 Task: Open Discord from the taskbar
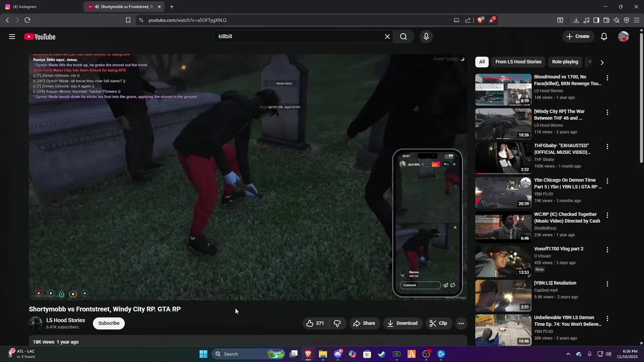[x=338, y=354]
